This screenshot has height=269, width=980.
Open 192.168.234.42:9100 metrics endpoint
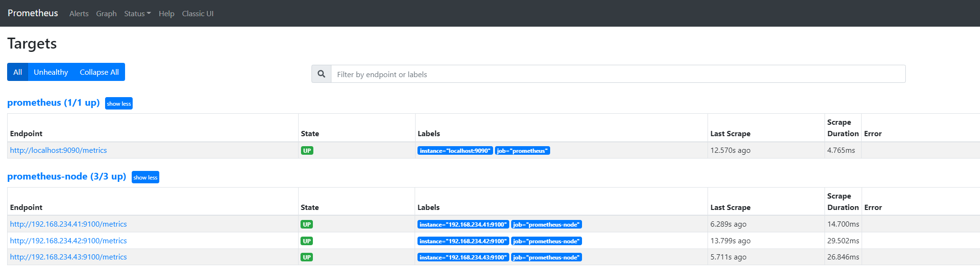click(68, 240)
